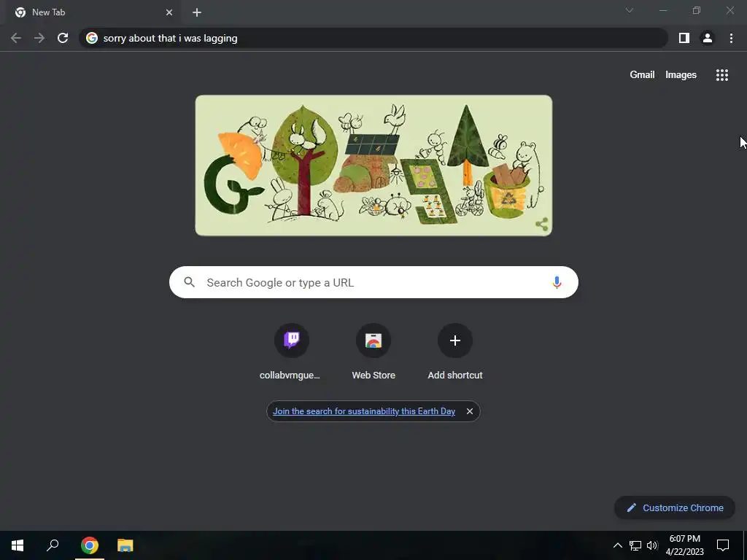This screenshot has height=560, width=747.
Task: Open Chrome's three-dot menu
Action: (731, 38)
